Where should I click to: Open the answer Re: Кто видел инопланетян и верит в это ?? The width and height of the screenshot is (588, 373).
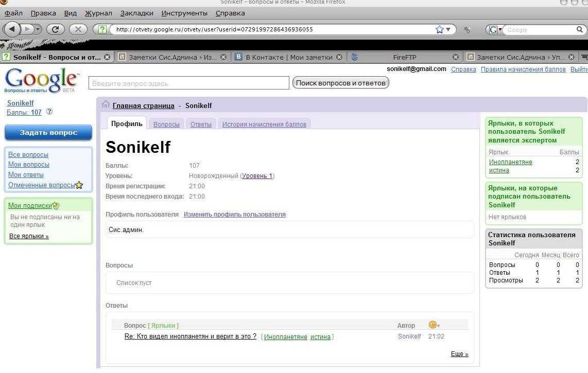(191, 336)
